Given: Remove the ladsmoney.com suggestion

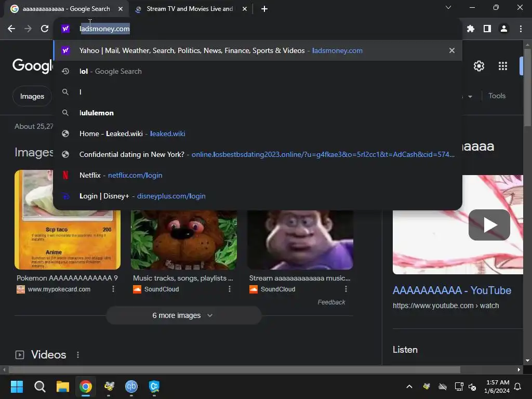Looking at the screenshot, I should [451, 50].
